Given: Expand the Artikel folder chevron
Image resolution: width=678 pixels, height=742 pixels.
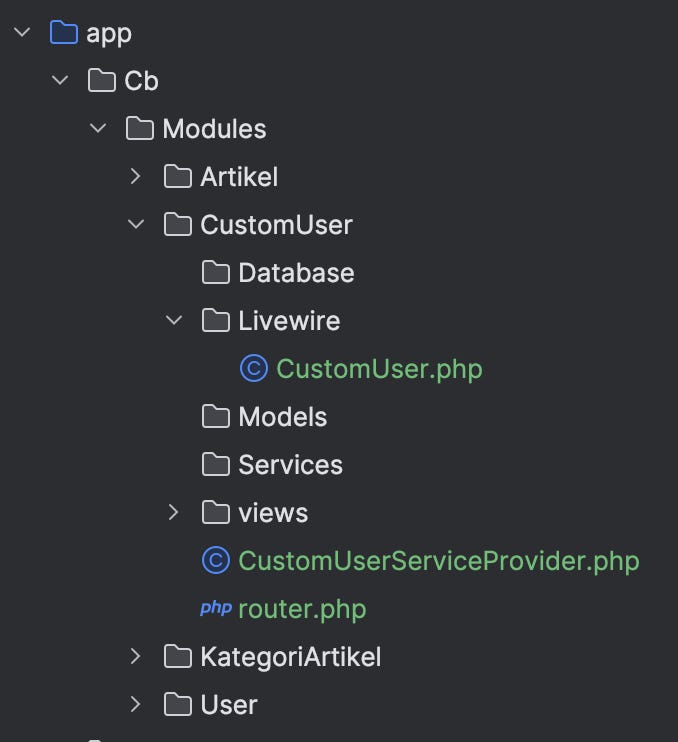Looking at the screenshot, I should (135, 176).
